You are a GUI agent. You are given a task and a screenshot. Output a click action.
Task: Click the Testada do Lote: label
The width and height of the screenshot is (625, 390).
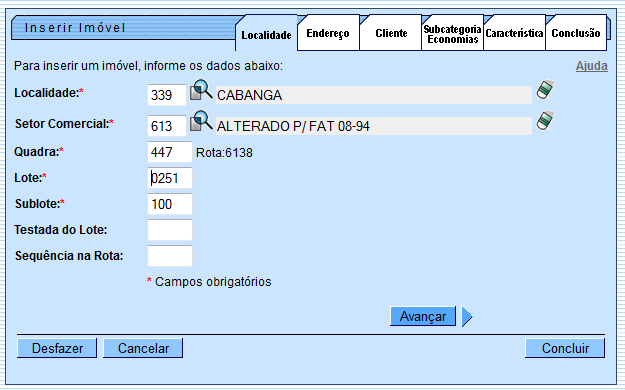(x=61, y=230)
